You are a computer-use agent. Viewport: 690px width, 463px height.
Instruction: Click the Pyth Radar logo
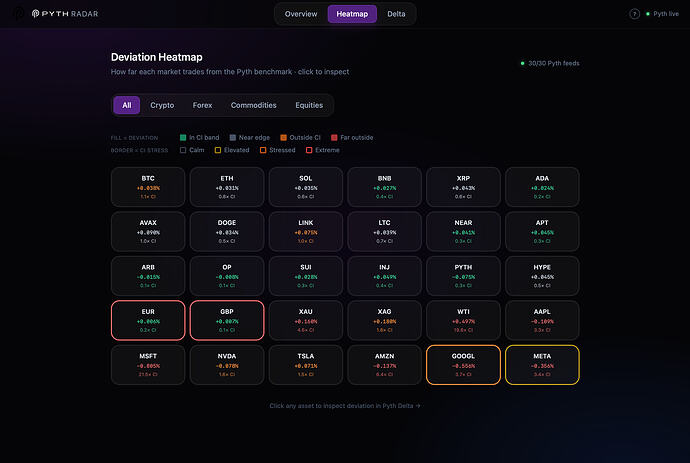pyautogui.click(x=65, y=14)
